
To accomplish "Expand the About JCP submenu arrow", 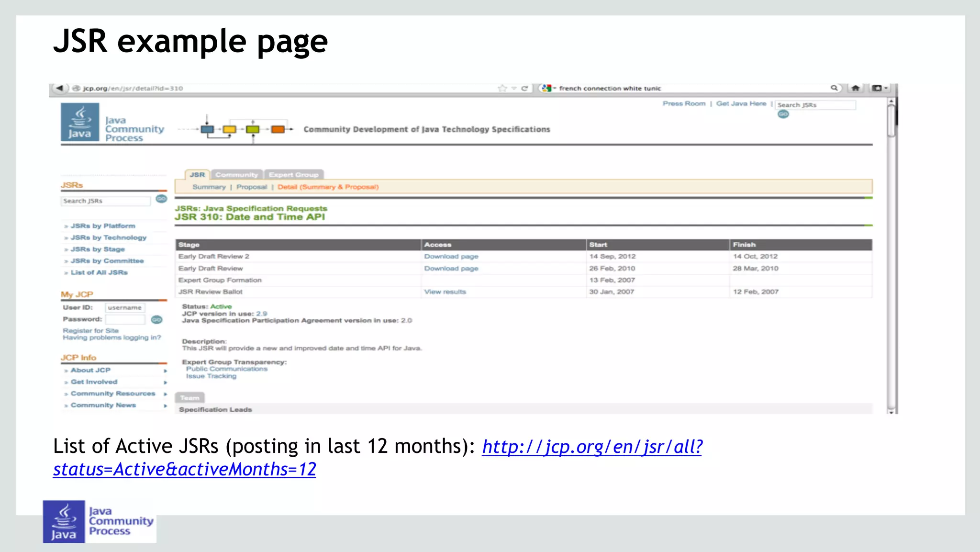I will [165, 371].
